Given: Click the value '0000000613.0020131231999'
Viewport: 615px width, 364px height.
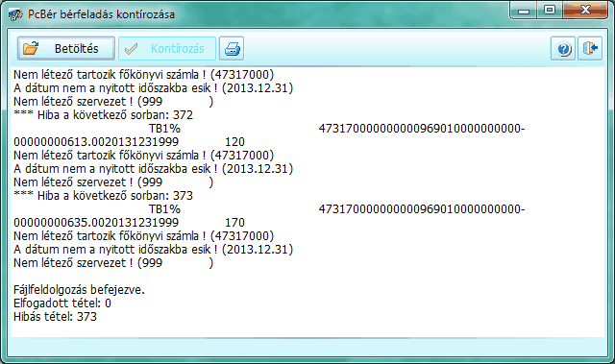Looking at the screenshot, I should point(96,142).
